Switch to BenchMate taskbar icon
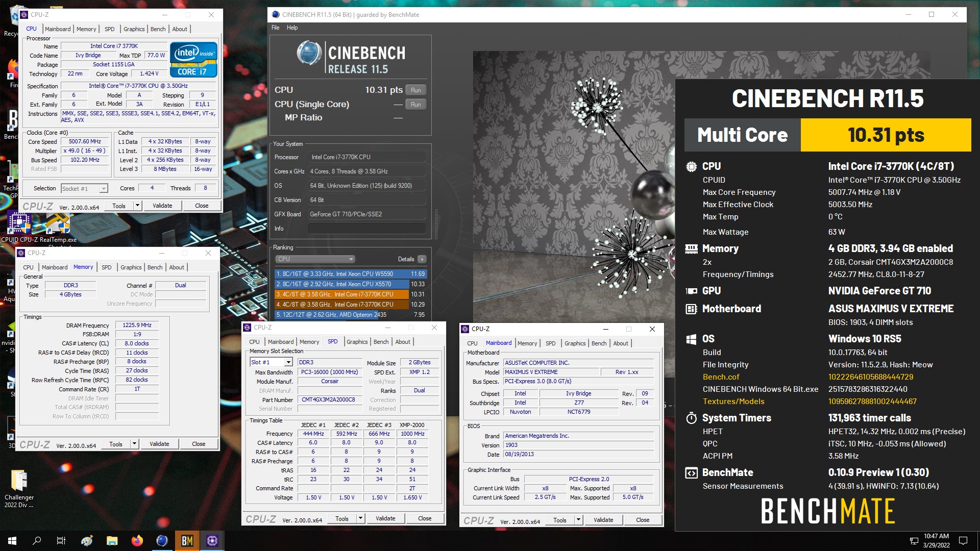The image size is (980, 551). tap(187, 541)
